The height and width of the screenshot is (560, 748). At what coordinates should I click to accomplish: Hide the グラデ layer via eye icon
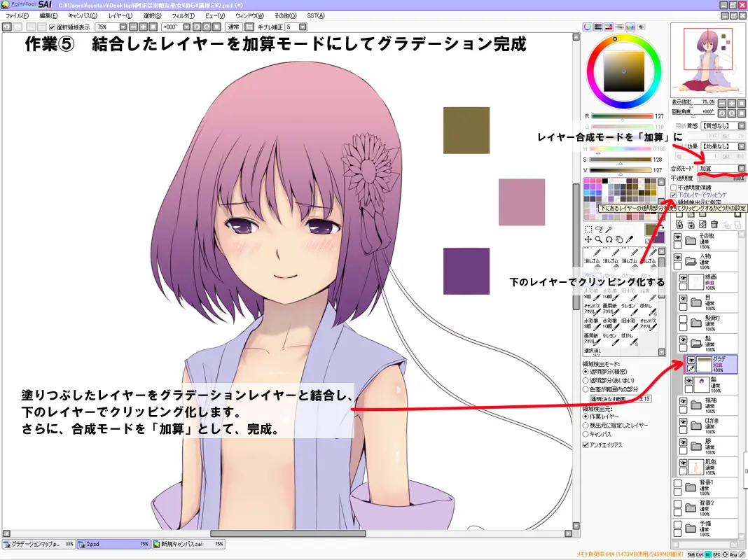click(x=691, y=360)
